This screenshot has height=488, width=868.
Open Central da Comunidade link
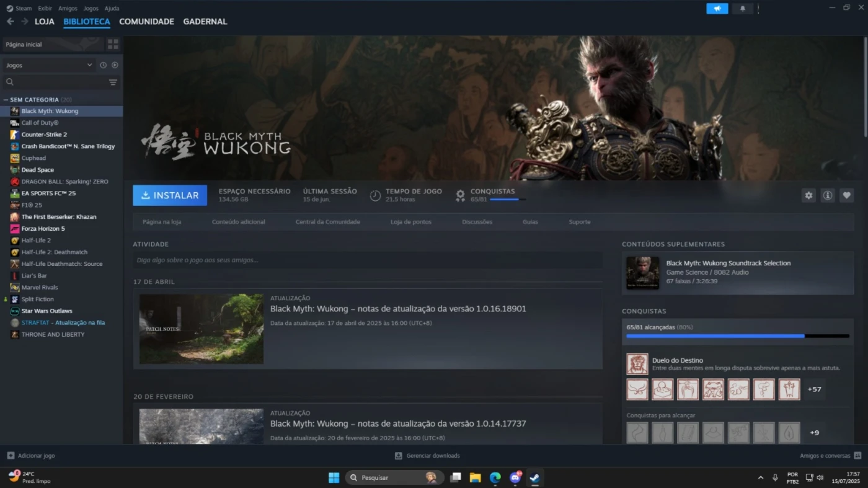coord(327,222)
